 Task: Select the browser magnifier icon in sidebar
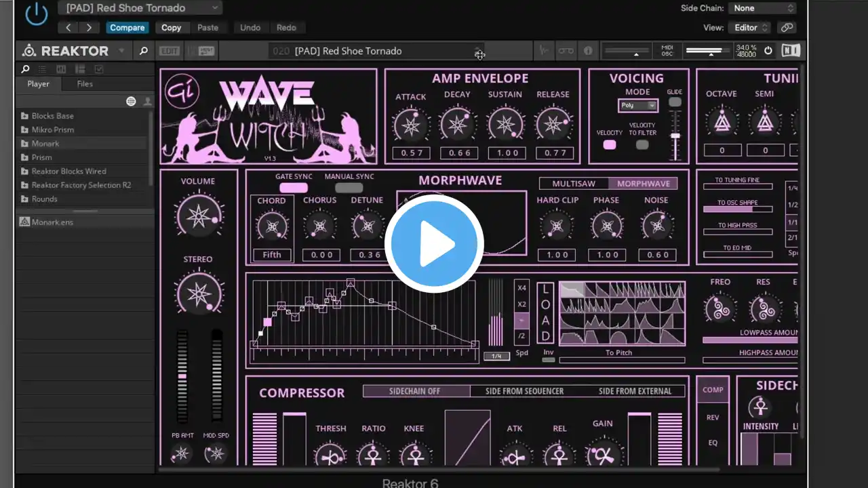point(26,69)
